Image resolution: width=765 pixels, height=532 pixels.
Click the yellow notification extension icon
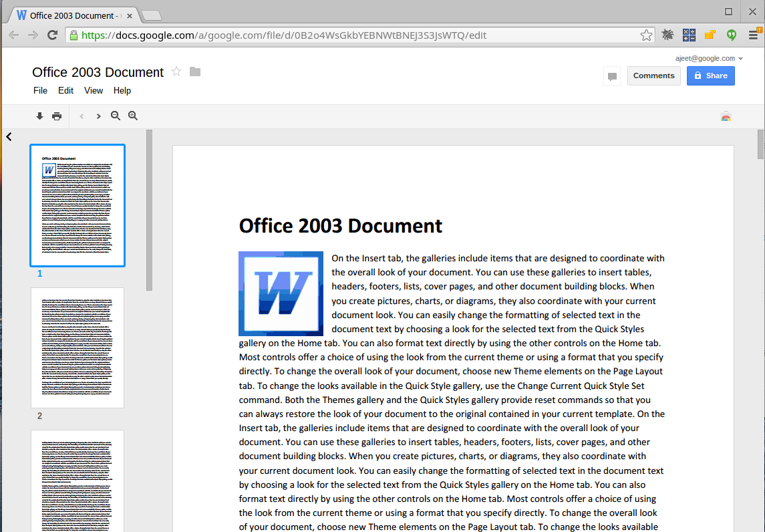pyautogui.click(x=710, y=35)
